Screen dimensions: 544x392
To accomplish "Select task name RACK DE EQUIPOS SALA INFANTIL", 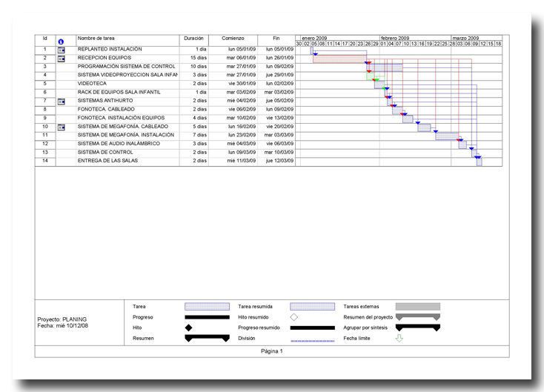I will [119, 93].
